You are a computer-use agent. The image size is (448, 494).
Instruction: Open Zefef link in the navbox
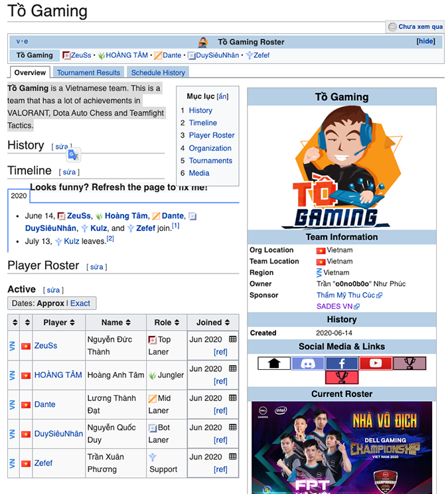pyautogui.click(x=261, y=55)
